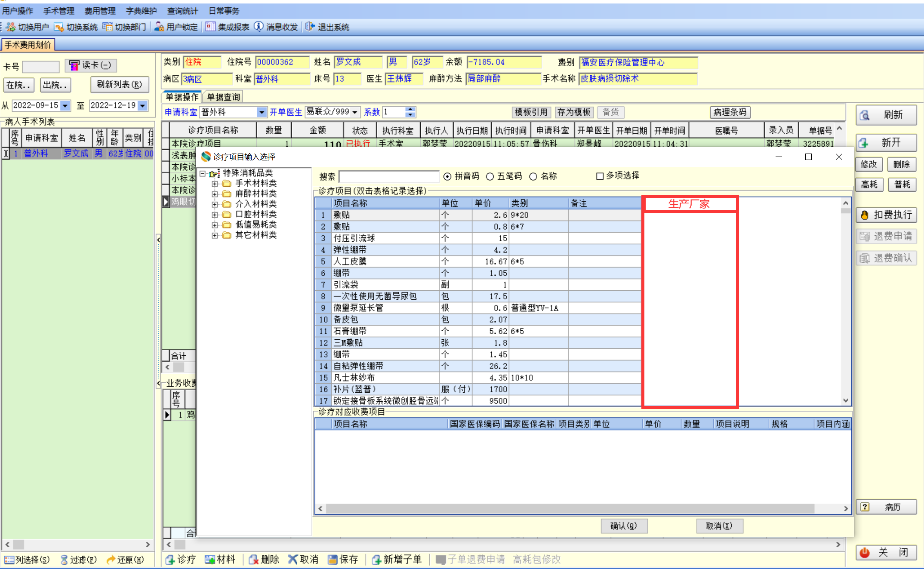Open 集成报表 from the toolbar
Image resolution: width=924 pixels, height=569 pixels.
pyautogui.click(x=210, y=27)
